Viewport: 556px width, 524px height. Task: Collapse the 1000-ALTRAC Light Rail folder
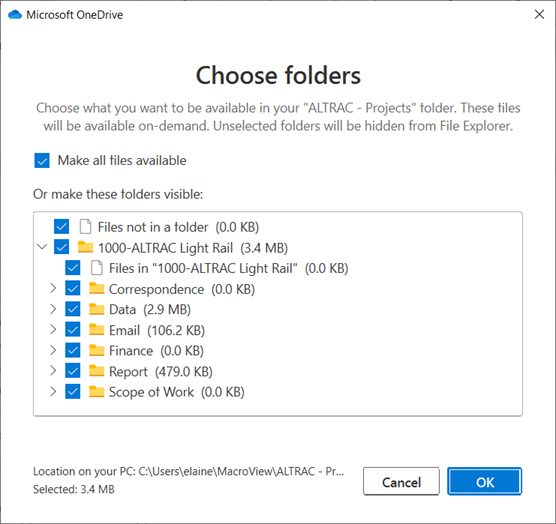coord(42,246)
